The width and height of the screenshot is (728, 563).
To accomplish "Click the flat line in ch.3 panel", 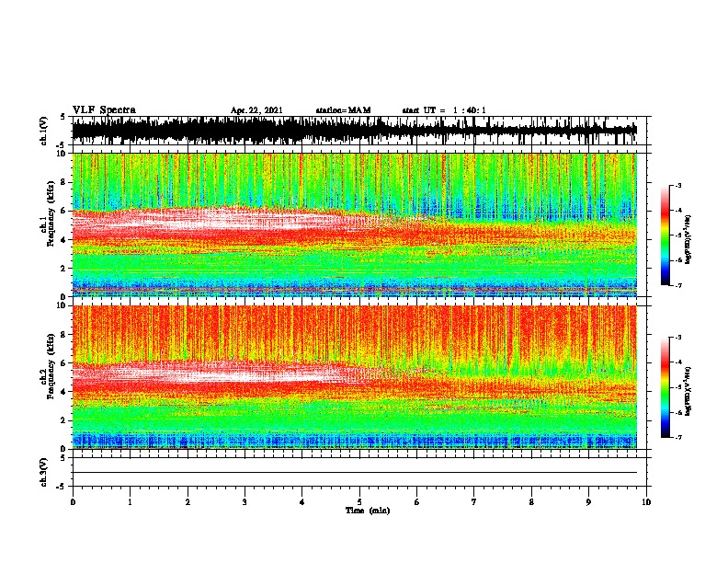I will pos(354,473).
